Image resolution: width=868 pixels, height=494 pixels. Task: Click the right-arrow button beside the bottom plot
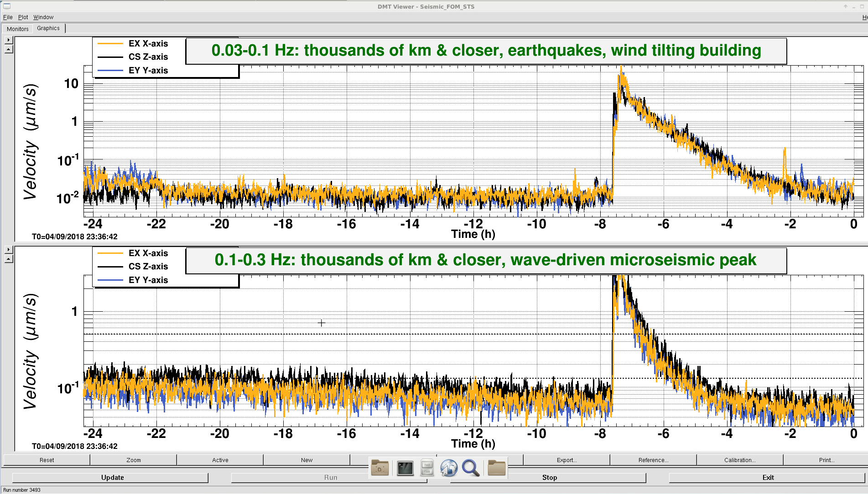pyautogui.click(x=9, y=250)
